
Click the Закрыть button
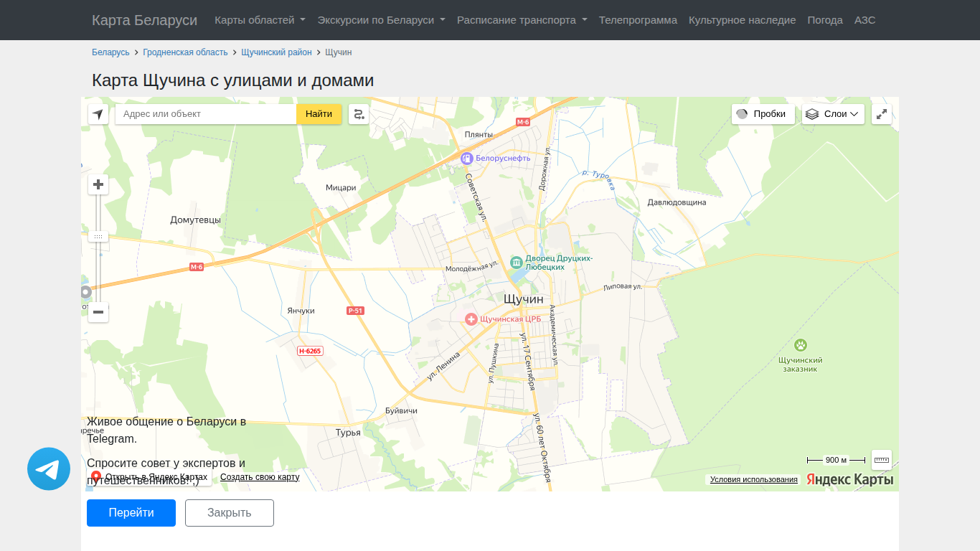tap(230, 513)
